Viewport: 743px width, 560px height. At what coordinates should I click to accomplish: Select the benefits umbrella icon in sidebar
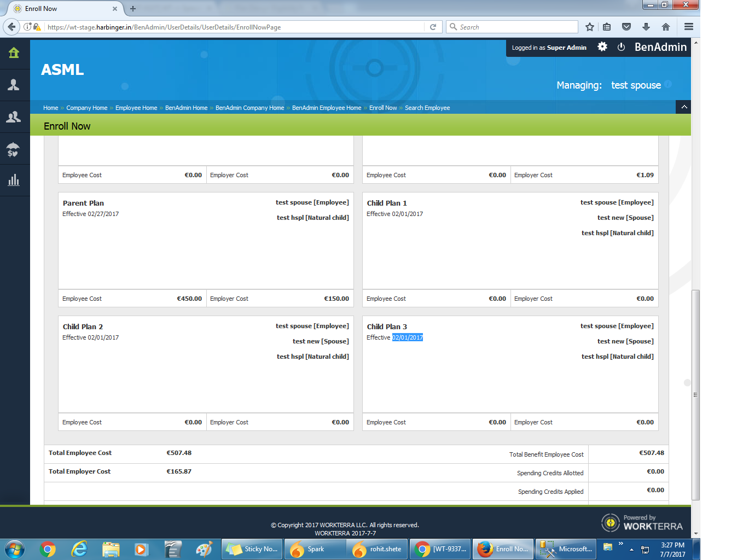click(x=14, y=149)
